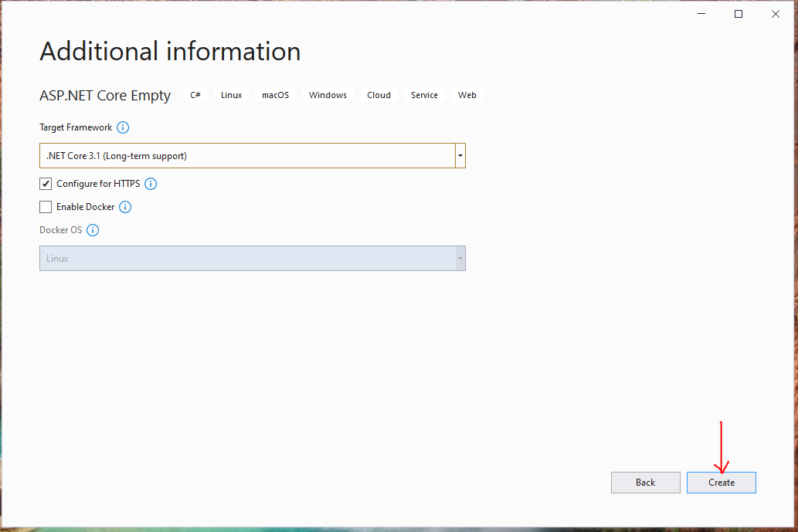Open Docker OS info icon

(x=93, y=230)
